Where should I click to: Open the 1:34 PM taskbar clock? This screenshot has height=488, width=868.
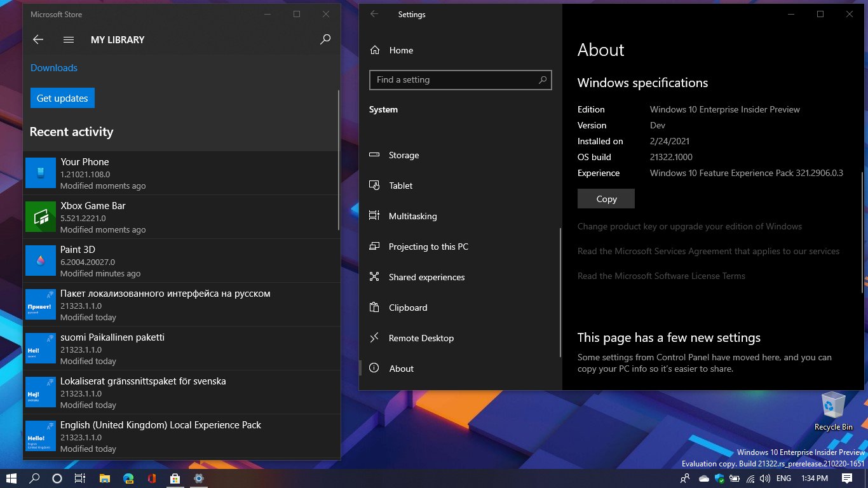point(815,478)
